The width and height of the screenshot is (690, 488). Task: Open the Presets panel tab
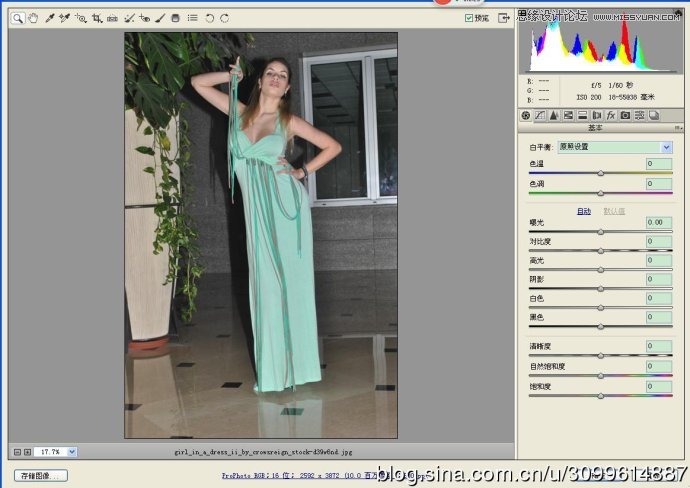point(639,116)
